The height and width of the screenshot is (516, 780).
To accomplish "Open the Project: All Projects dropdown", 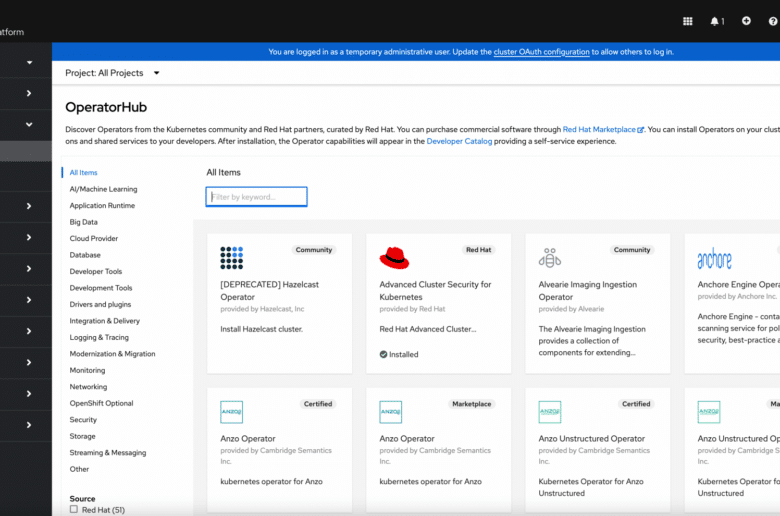I will (x=112, y=73).
